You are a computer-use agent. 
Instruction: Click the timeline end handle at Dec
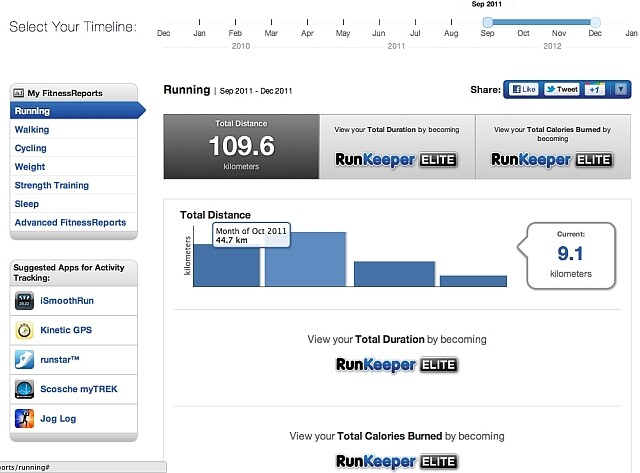(x=595, y=22)
